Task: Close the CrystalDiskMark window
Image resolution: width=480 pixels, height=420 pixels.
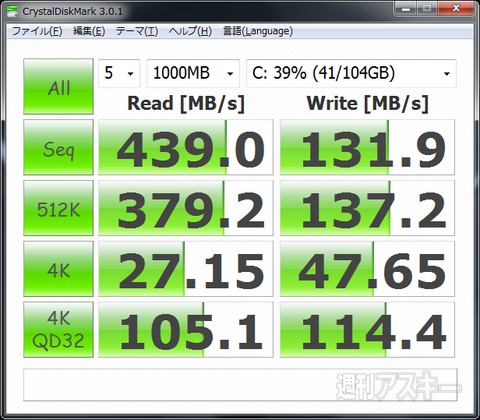Action: (x=456, y=9)
